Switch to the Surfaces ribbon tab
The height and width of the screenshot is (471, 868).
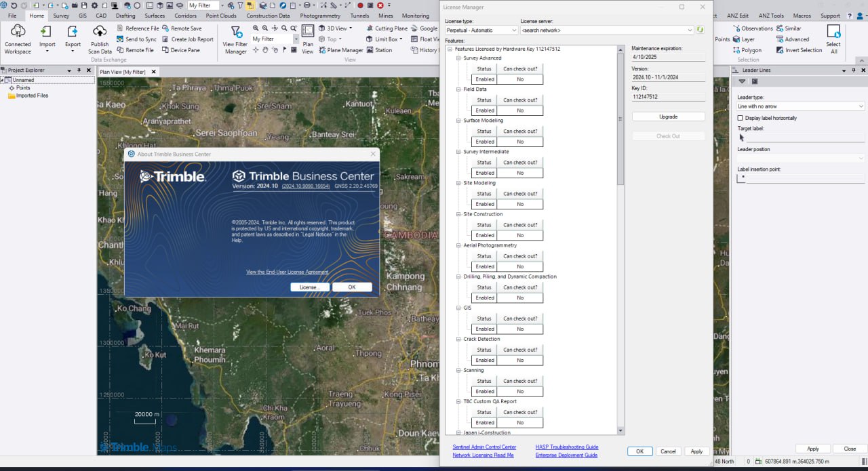click(x=155, y=16)
